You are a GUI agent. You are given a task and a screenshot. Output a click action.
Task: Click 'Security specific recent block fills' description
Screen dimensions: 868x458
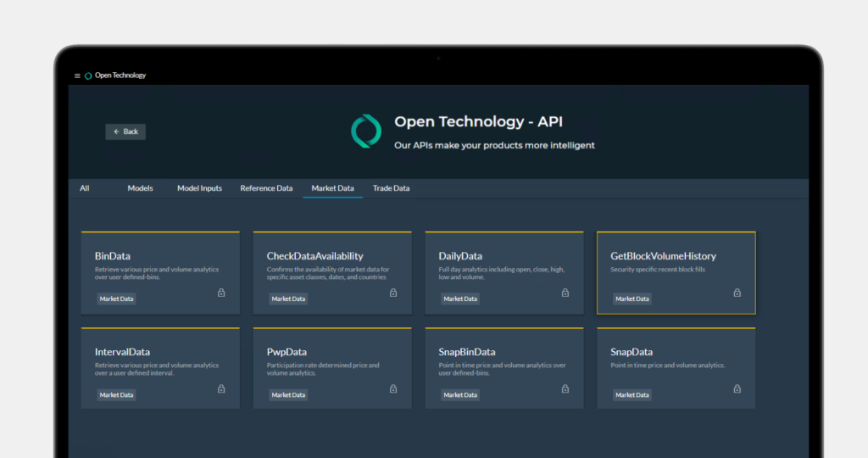point(658,270)
